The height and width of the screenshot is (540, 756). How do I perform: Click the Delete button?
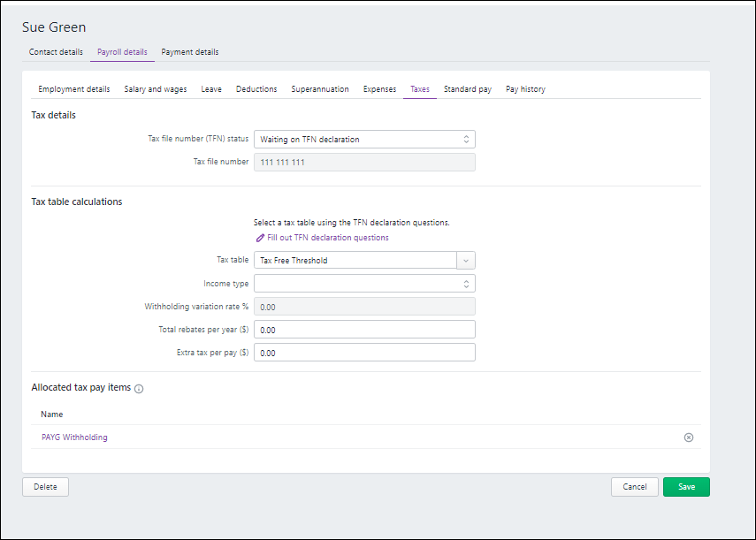pyautogui.click(x=45, y=486)
